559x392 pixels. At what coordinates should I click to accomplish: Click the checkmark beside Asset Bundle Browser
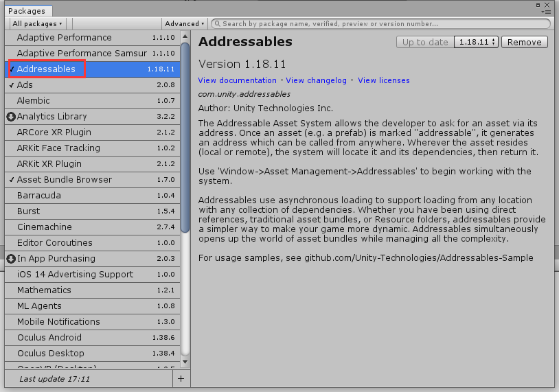click(x=12, y=180)
